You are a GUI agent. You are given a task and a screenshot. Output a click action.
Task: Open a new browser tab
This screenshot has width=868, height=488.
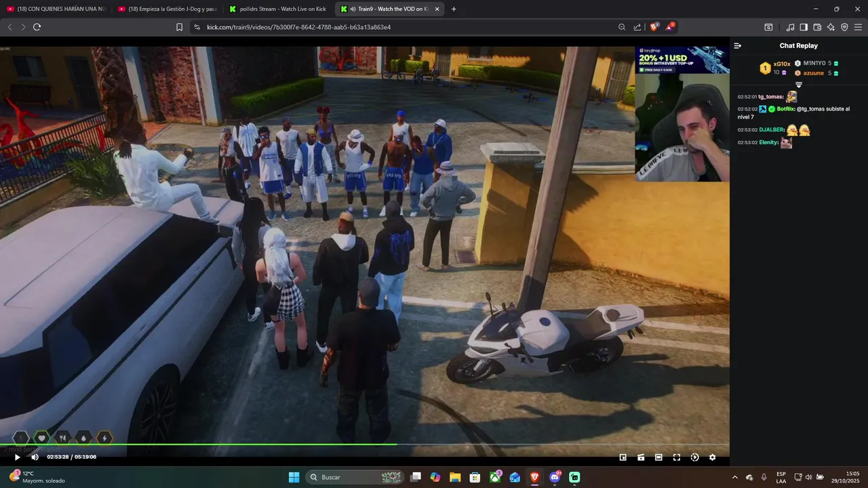[x=454, y=9]
